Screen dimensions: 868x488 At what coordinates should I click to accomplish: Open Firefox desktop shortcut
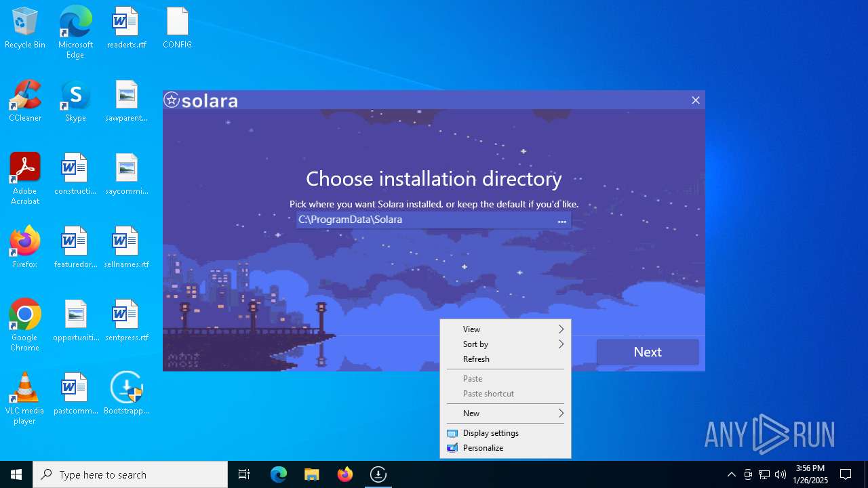coord(25,248)
